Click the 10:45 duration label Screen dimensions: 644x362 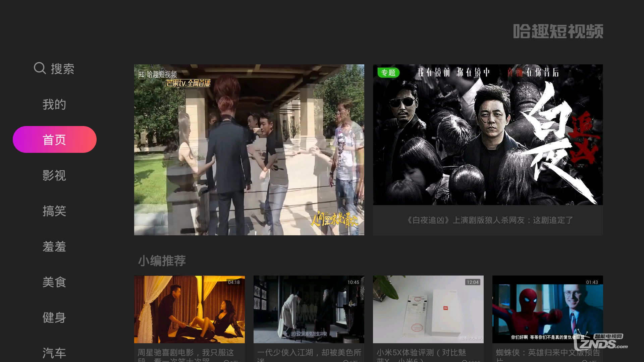click(353, 282)
